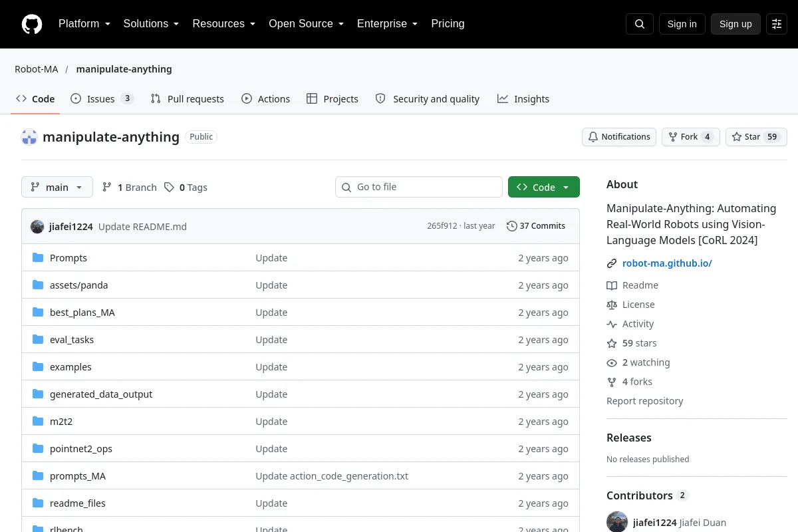Screen dimensions: 798x532
Task: Click the pulse icon next to Activity
Action: (x=612, y=324)
